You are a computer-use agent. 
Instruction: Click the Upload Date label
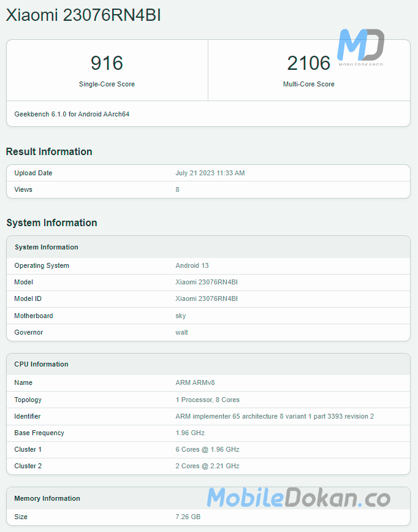tap(33, 173)
